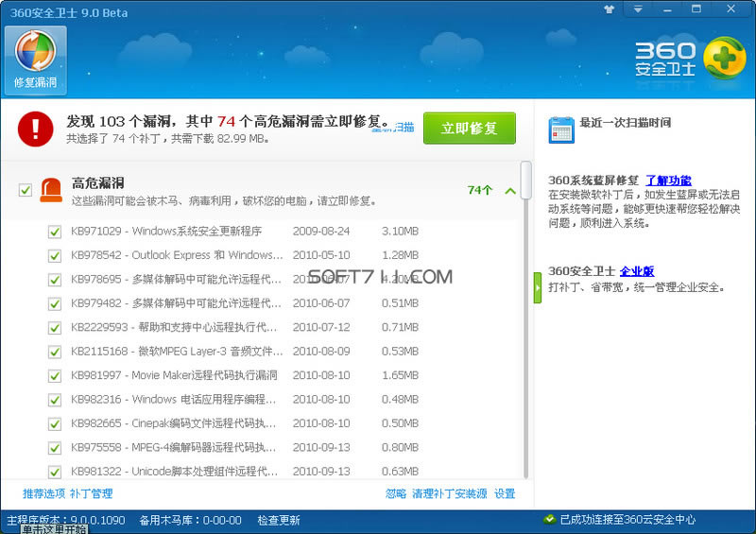The image size is (756, 534).
Task: Select the KB981322 Unicode row text
Action: (x=174, y=472)
